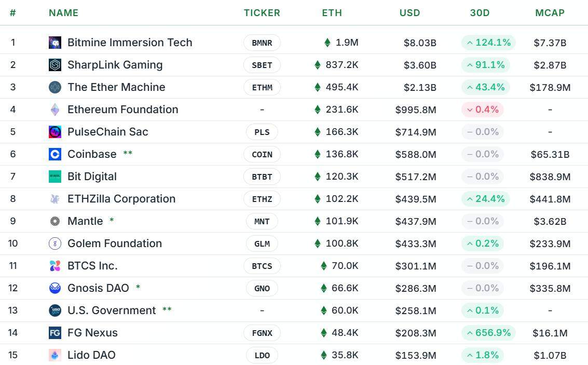Click the U.S. Government seal icon
The height and width of the screenshot is (365, 588).
coord(55,310)
